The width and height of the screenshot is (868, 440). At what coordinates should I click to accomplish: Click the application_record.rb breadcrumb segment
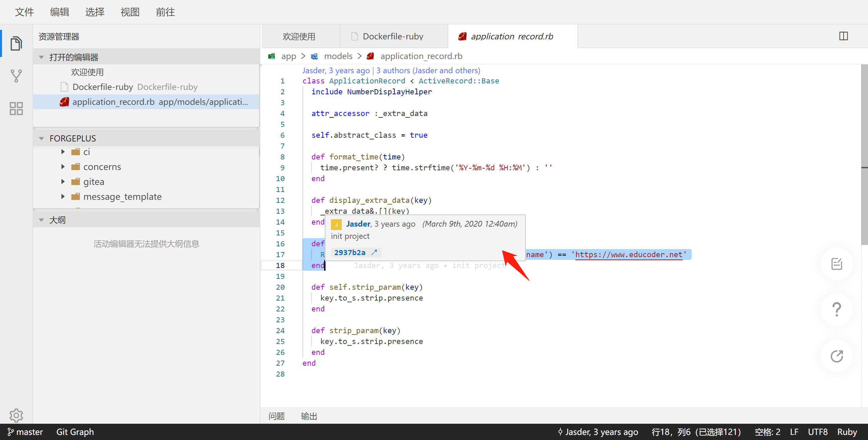[x=421, y=56]
